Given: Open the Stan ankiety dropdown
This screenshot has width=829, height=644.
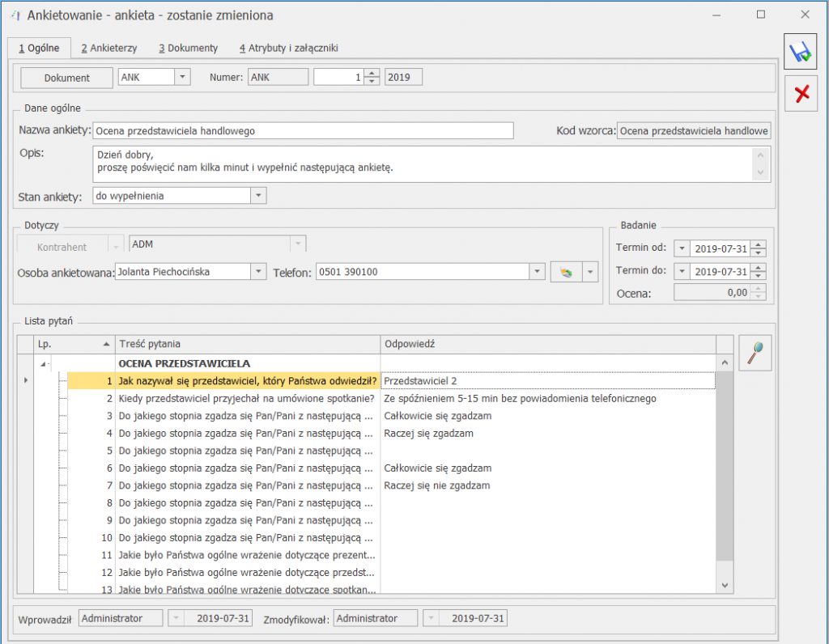Looking at the screenshot, I should (258, 196).
